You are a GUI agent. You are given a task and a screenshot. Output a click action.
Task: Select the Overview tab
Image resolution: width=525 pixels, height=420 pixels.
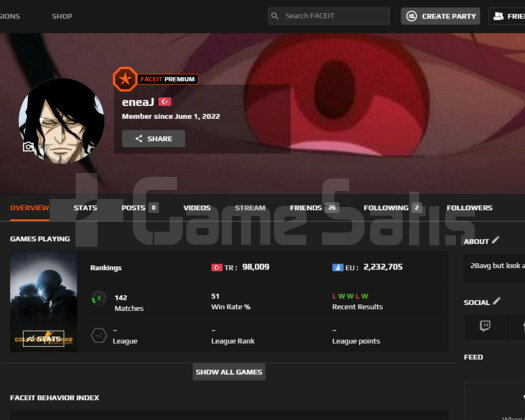click(x=29, y=208)
